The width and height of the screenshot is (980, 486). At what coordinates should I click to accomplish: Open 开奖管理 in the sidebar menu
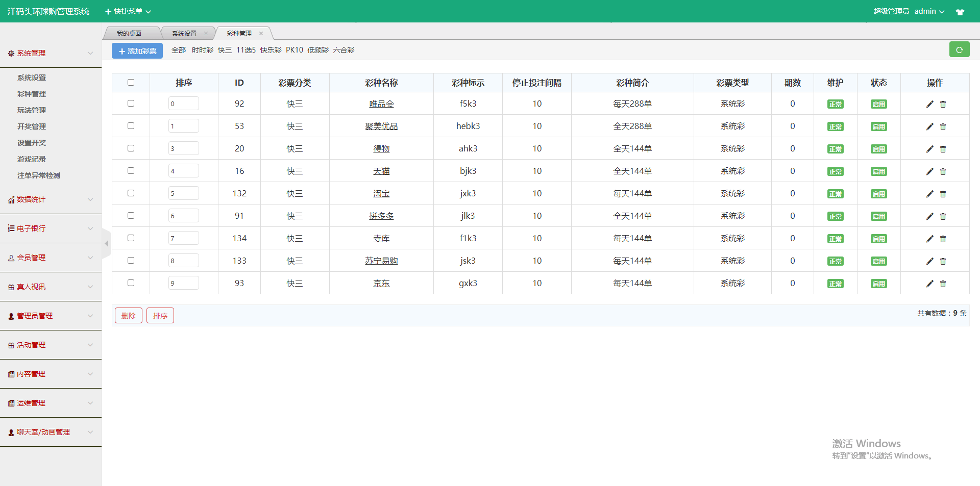click(32, 126)
